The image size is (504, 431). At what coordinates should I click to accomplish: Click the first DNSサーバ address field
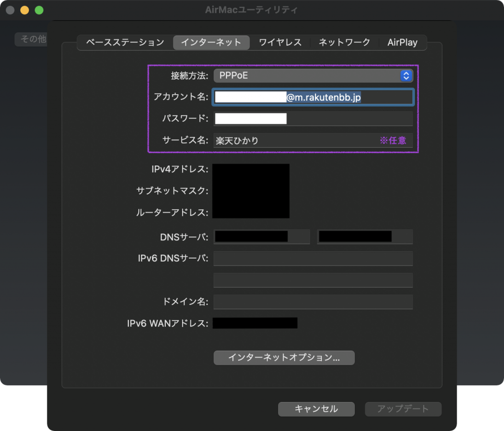[261, 236]
